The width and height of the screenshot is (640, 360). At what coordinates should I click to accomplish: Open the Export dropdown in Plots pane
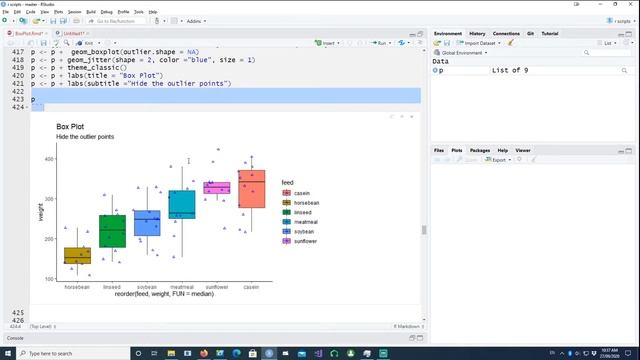tap(498, 160)
